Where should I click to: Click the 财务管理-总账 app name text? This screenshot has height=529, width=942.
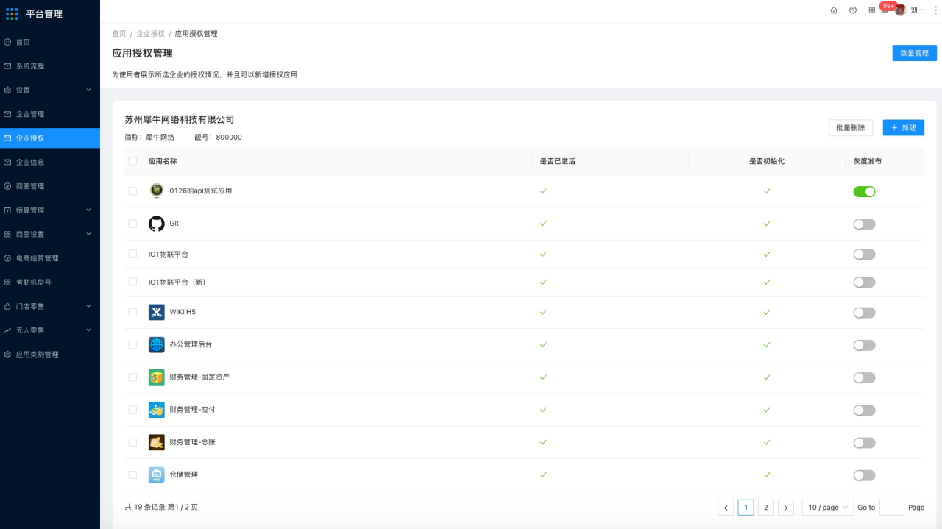tap(192, 442)
